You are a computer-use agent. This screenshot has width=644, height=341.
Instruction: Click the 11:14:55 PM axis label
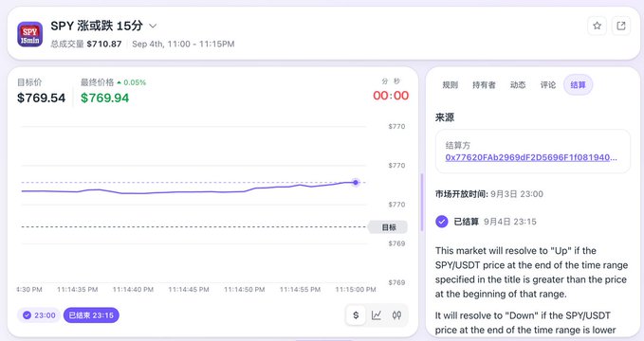(x=300, y=289)
